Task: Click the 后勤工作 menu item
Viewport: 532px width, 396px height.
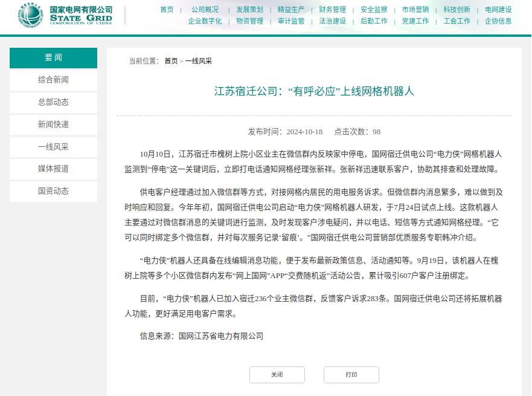Action: click(x=374, y=21)
